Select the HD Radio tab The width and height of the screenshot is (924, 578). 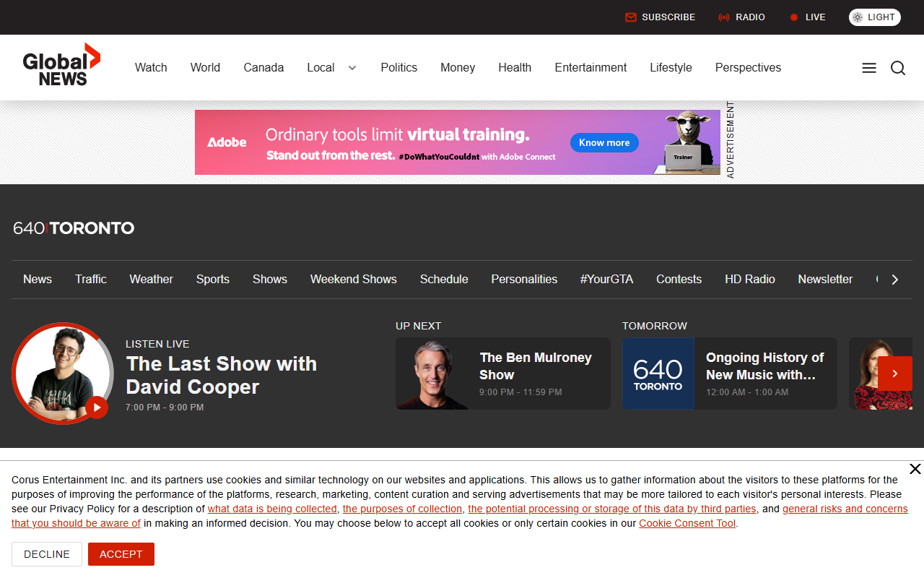pos(750,279)
